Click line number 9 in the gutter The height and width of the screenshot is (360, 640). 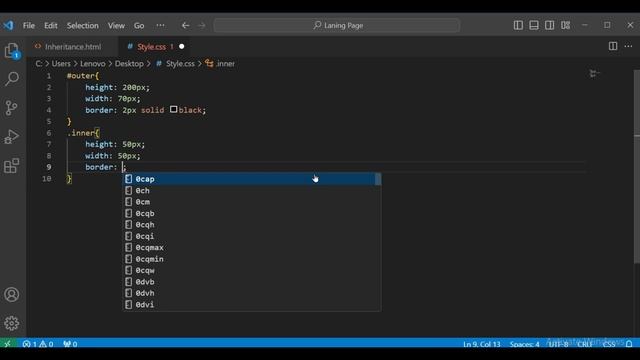49,167
